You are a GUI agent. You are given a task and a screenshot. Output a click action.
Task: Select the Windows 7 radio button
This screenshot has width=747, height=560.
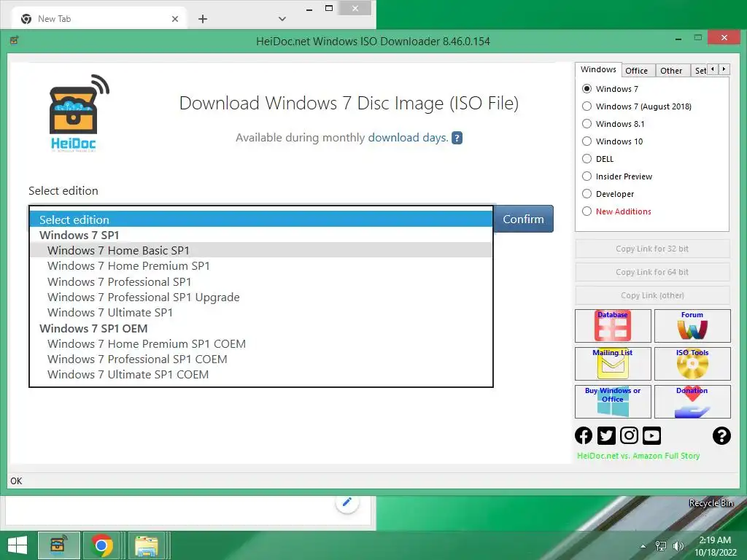coord(587,89)
